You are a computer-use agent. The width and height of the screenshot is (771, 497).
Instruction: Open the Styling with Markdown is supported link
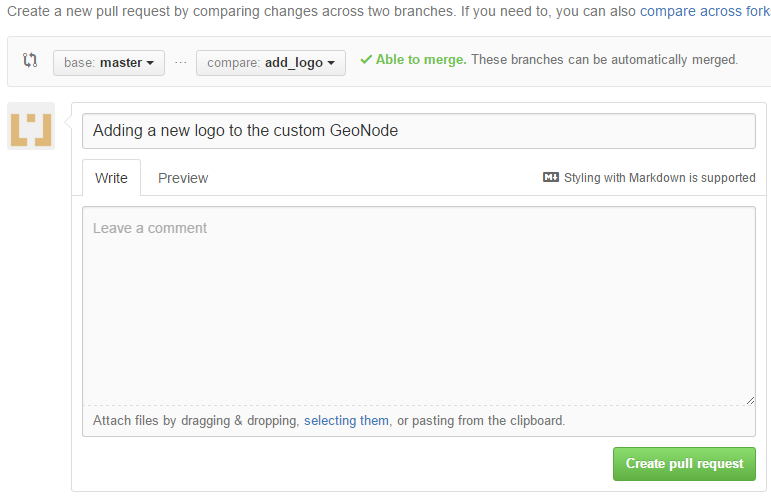pos(659,177)
